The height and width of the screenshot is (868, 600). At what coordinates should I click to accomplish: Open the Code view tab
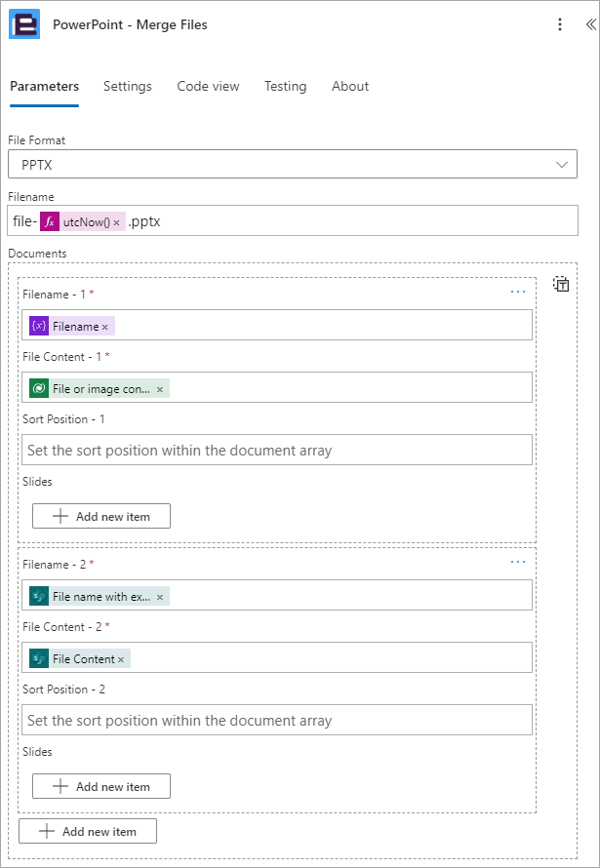tap(208, 87)
